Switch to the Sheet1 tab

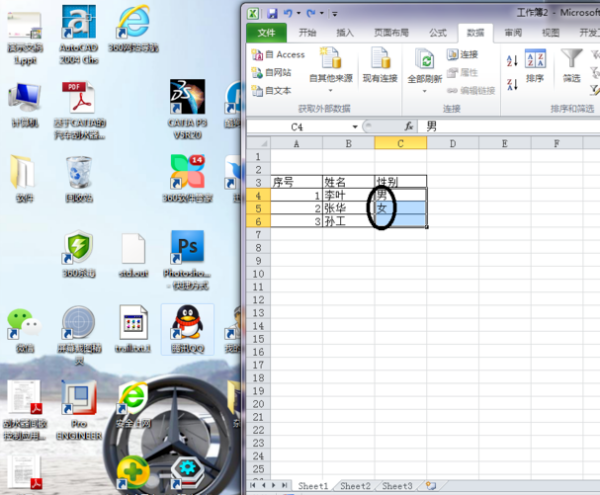[x=313, y=486]
